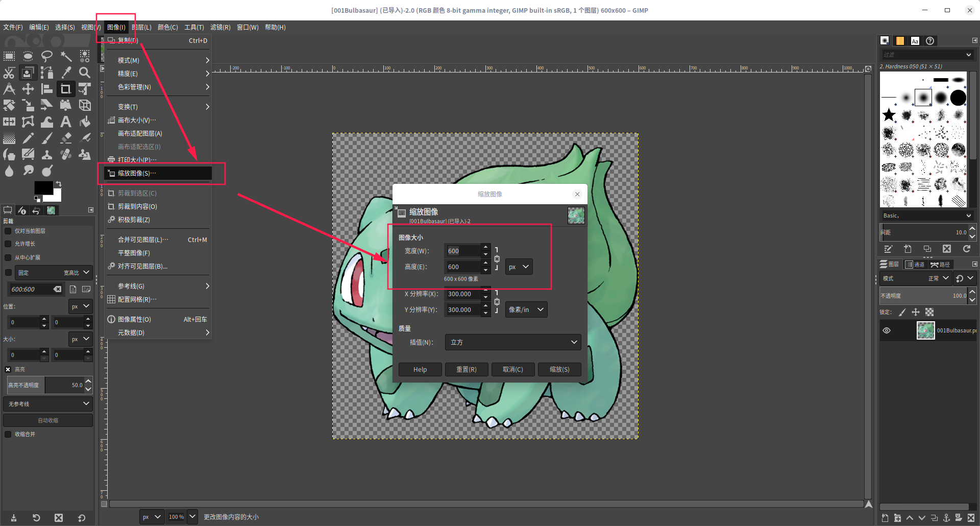This screenshot has width=980, height=526.
Task: Toggle the lock alpha checkerboard icon
Action: 929,312
